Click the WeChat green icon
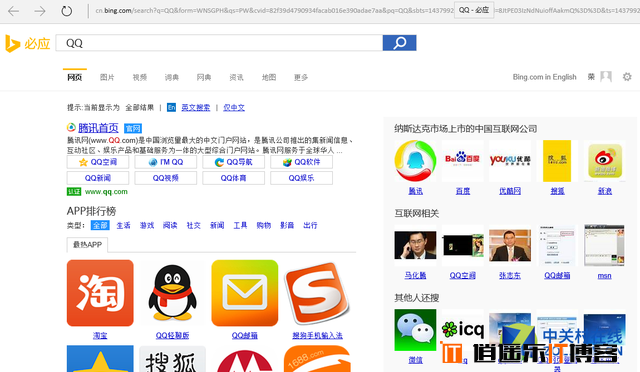Viewport: 640px width, 372px height. tap(415, 330)
